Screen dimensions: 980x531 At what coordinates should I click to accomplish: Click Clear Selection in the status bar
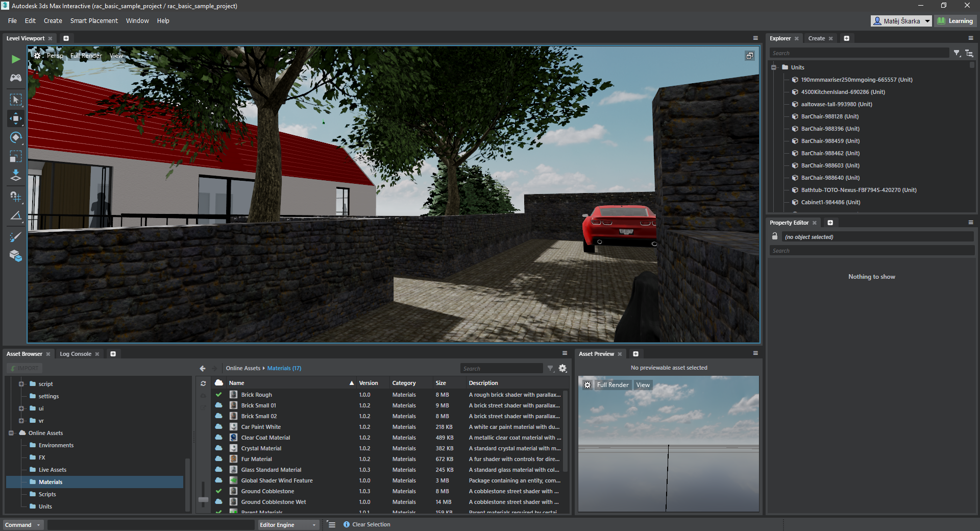371,524
